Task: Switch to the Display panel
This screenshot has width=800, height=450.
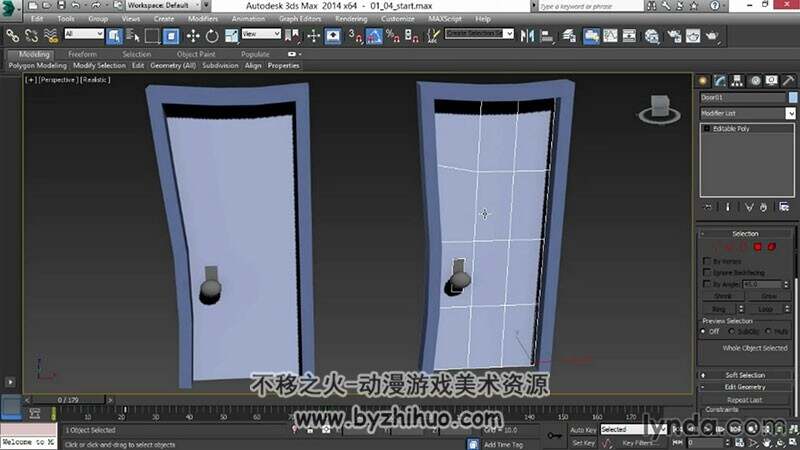Action: click(772, 81)
